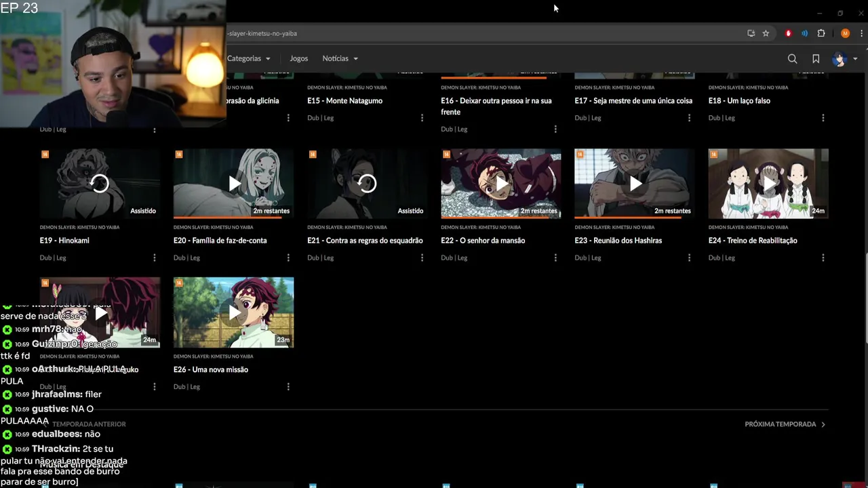868x488 pixels.
Task: Open more options for E15 - Monte Natagumo
Action: click(x=422, y=118)
